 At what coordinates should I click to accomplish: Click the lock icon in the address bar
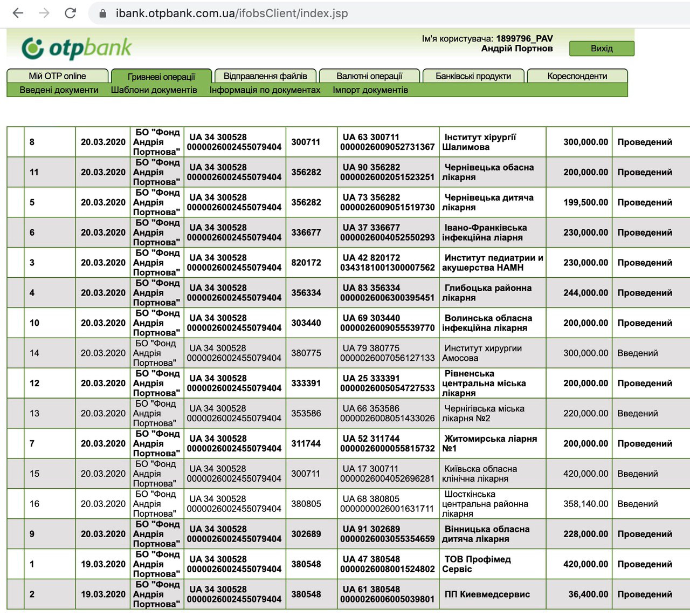(x=103, y=13)
